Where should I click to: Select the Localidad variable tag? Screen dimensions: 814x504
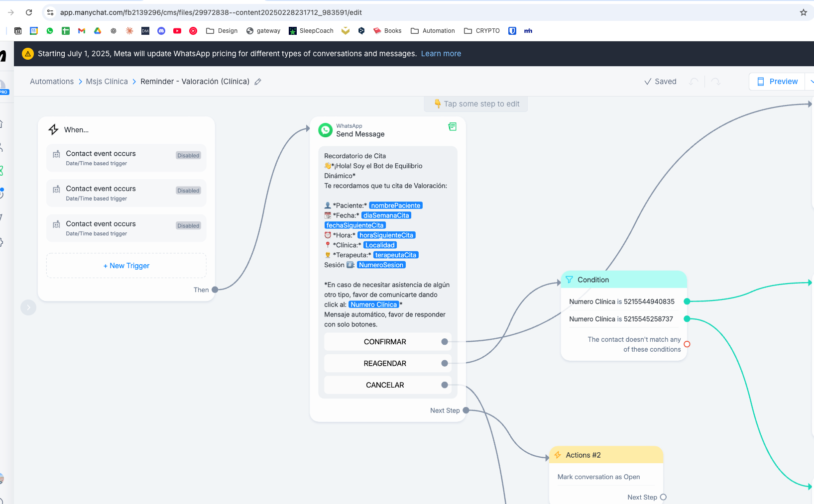380,245
